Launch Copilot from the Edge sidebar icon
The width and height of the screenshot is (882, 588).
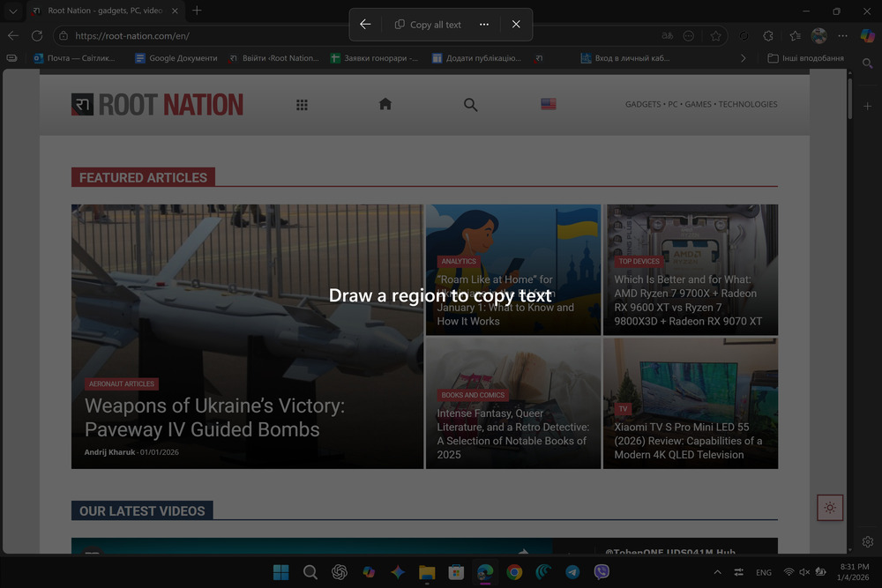tap(867, 35)
